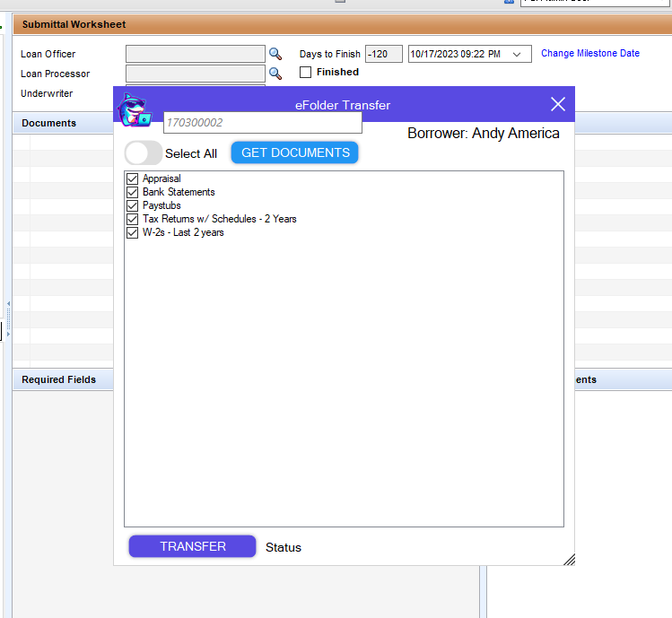Screen dimensions: 672x618
Task: Click the Loan Processor search magnifier icon
Action: (275, 74)
